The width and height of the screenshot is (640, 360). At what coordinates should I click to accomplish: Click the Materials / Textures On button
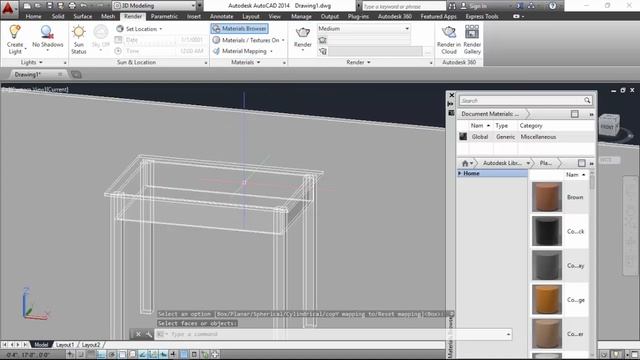point(248,40)
